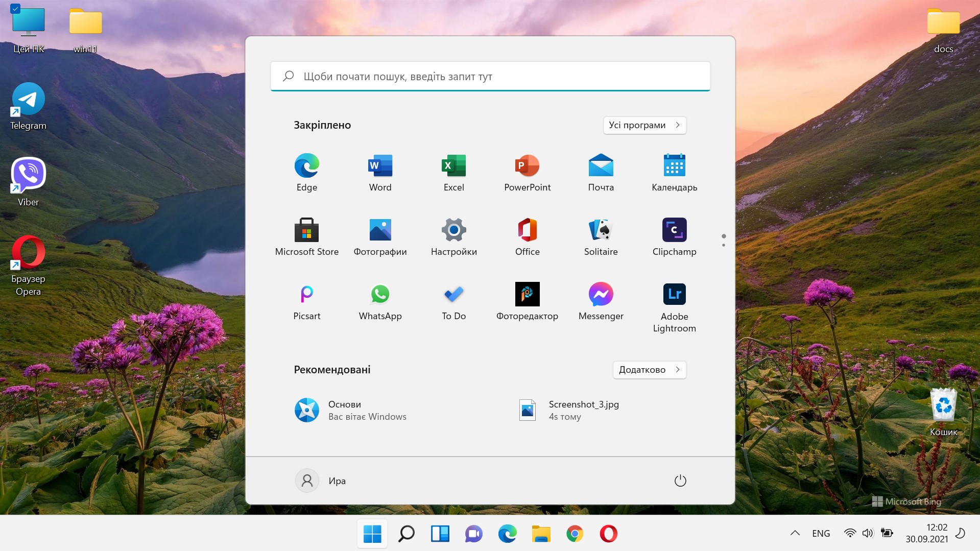The width and height of the screenshot is (980, 551).
Task: Go to the next page of pinned apps
Action: click(724, 245)
